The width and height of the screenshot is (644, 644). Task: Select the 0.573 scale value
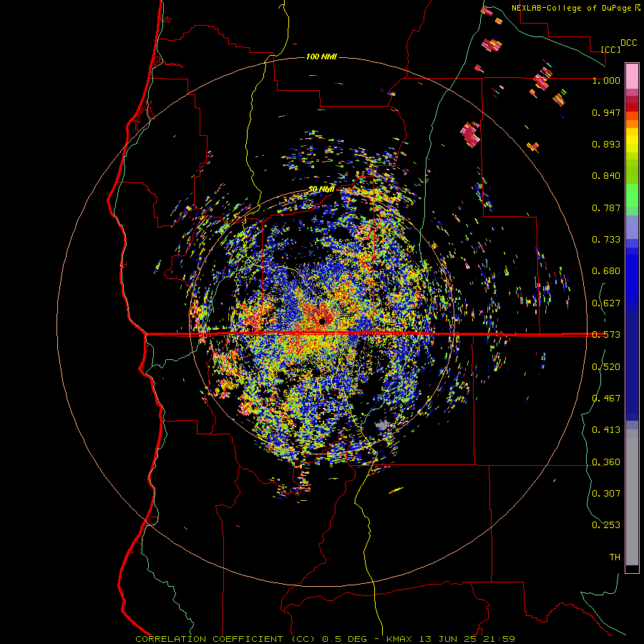pyautogui.click(x=606, y=335)
